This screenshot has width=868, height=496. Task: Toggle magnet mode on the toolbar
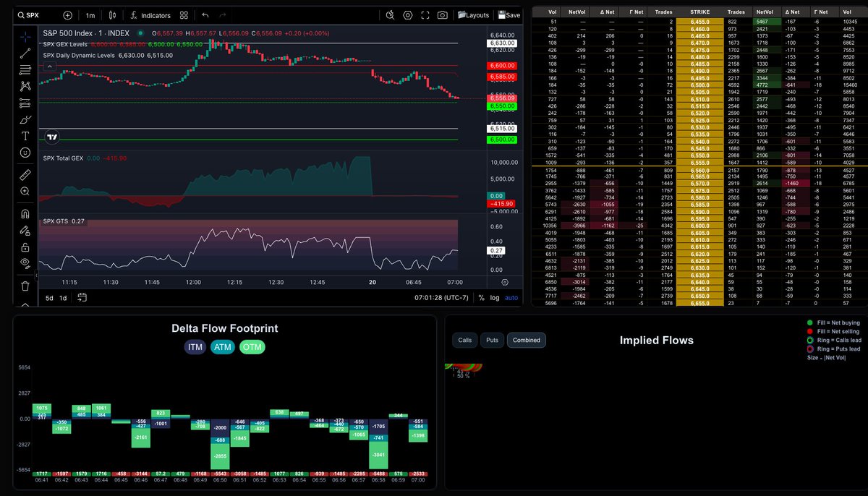[x=25, y=214]
